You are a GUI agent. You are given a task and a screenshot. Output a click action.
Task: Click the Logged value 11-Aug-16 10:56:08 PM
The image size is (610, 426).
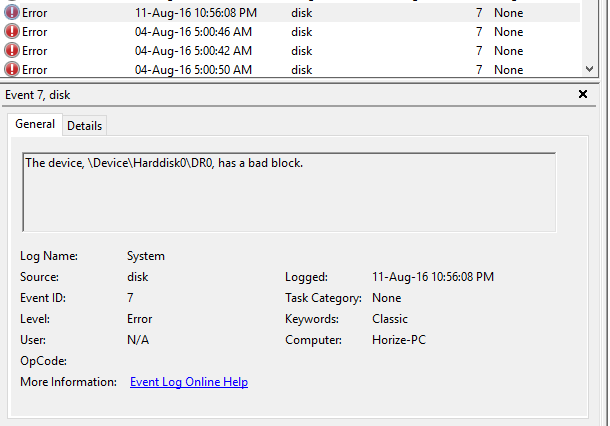[x=433, y=277]
